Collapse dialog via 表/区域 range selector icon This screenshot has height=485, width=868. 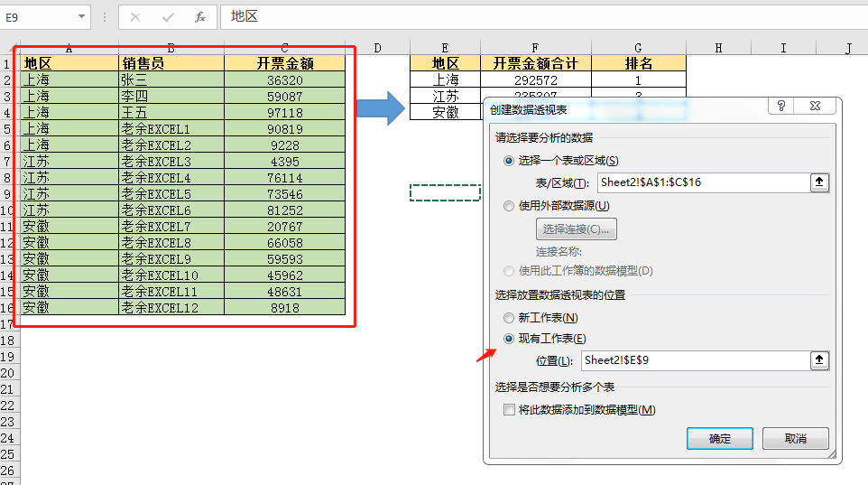[819, 182]
